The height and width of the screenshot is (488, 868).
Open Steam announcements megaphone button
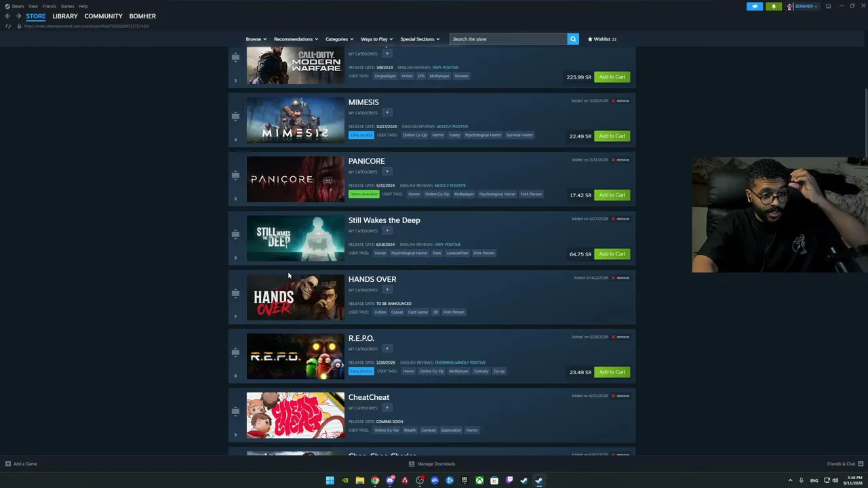[x=755, y=6]
